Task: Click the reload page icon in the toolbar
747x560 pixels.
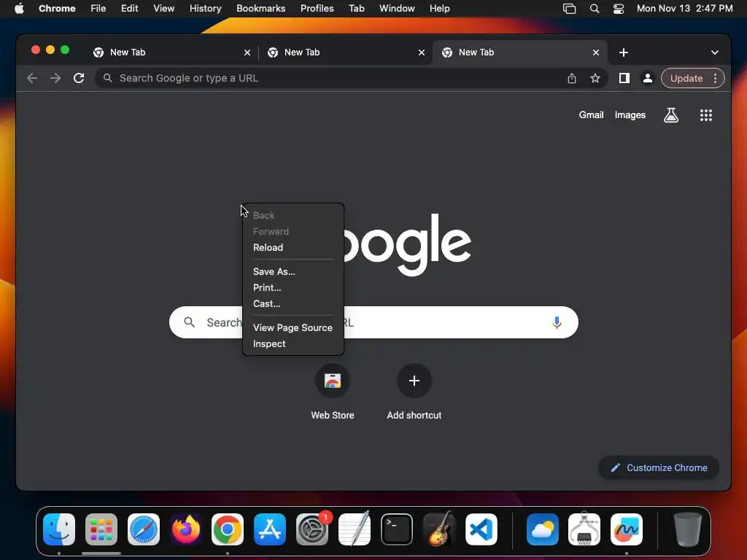Action: [79, 78]
